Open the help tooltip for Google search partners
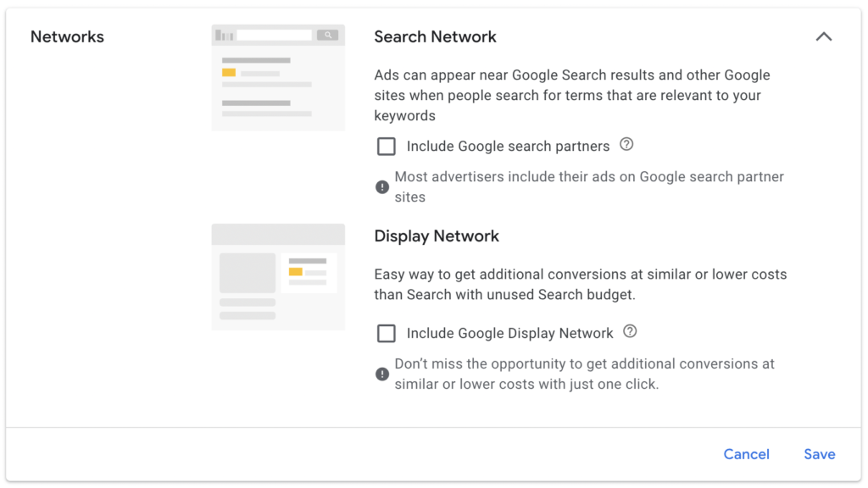The width and height of the screenshot is (868, 488). (x=626, y=146)
